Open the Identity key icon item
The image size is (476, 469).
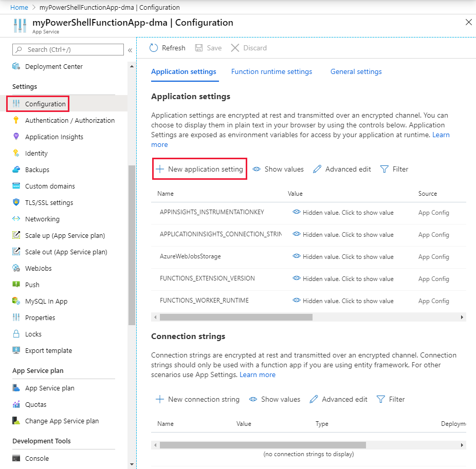(16, 153)
